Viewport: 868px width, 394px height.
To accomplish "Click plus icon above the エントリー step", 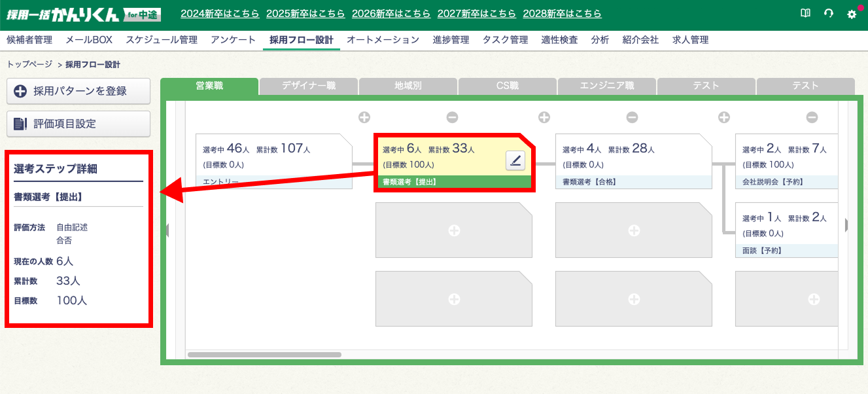I will pyautogui.click(x=364, y=117).
